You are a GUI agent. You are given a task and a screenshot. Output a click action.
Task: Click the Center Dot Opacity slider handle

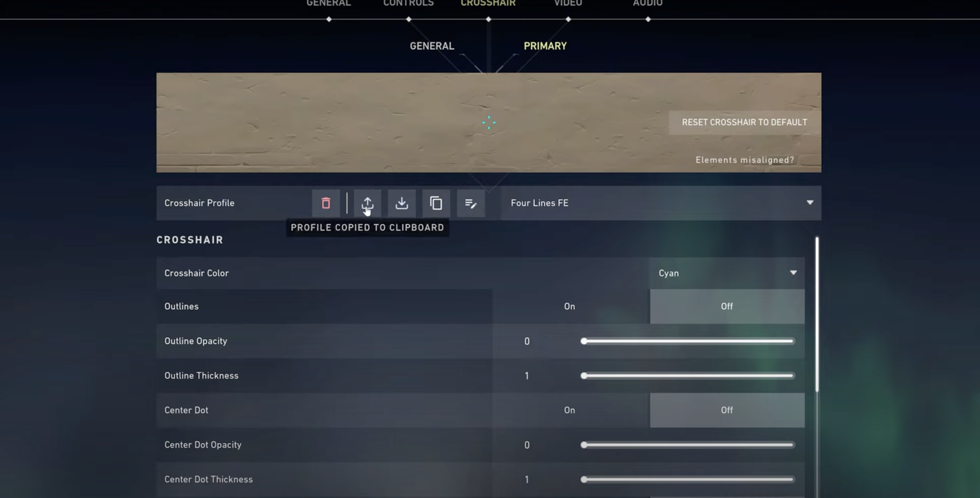coord(583,444)
